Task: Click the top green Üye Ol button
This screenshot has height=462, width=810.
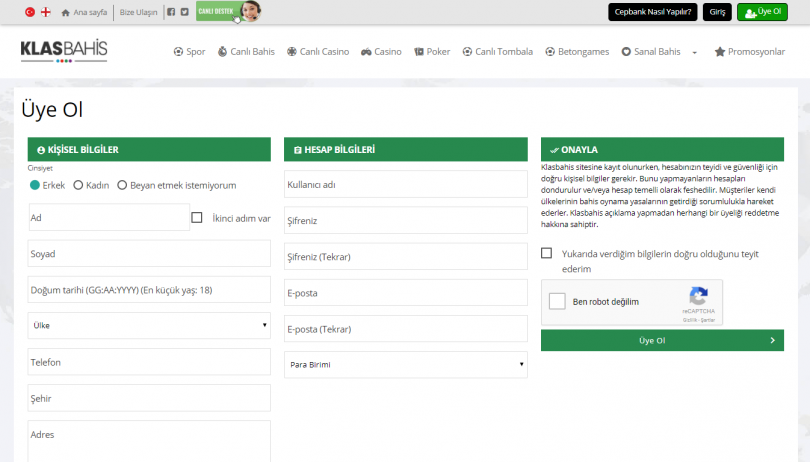Action: [x=762, y=12]
